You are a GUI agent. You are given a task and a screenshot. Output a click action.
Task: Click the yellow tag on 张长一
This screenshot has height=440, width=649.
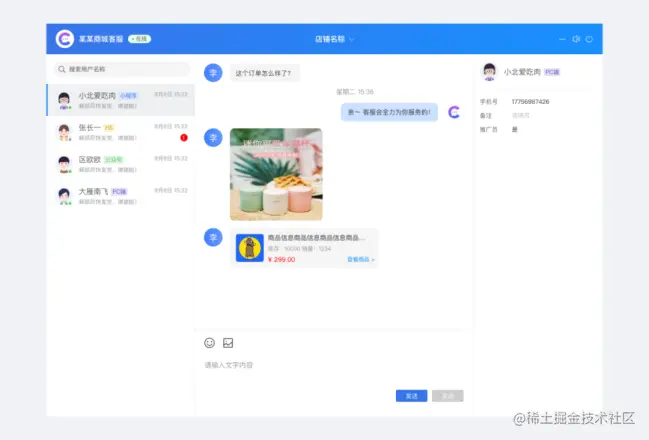[x=109, y=128]
